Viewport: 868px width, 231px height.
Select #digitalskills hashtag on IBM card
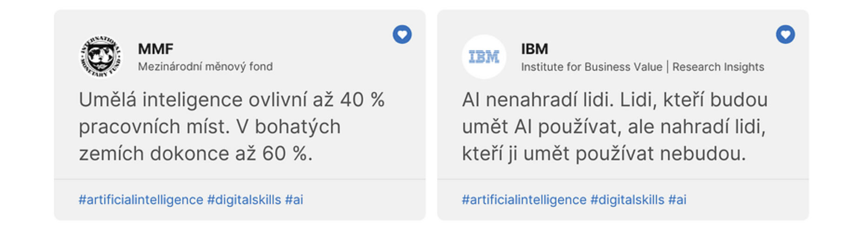[x=628, y=200]
